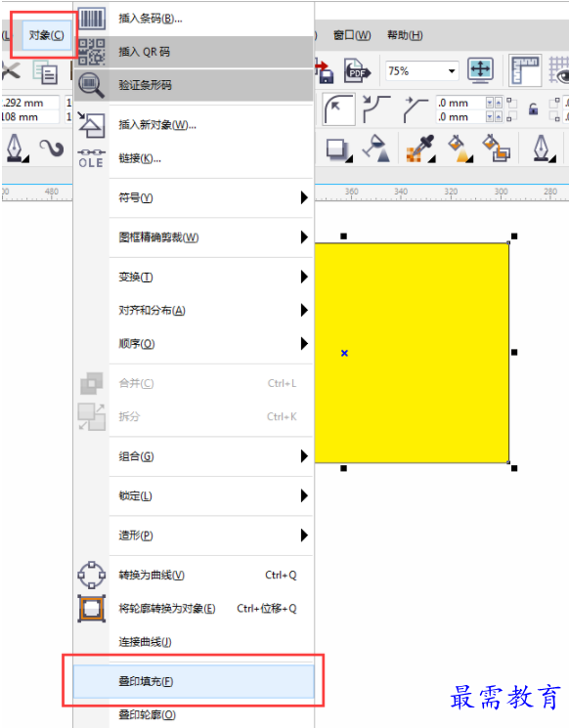
Task: Click the cut scissors icon
Action: (11, 71)
